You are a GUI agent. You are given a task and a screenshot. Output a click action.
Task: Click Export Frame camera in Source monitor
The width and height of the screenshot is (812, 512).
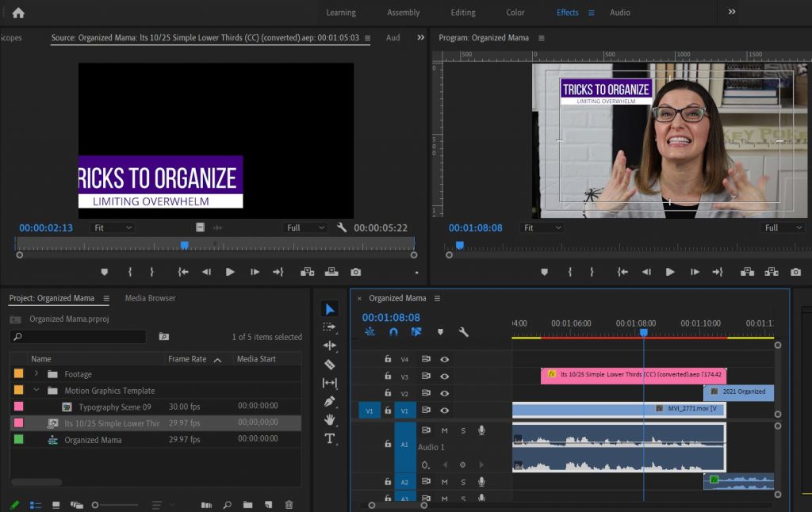(355, 272)
